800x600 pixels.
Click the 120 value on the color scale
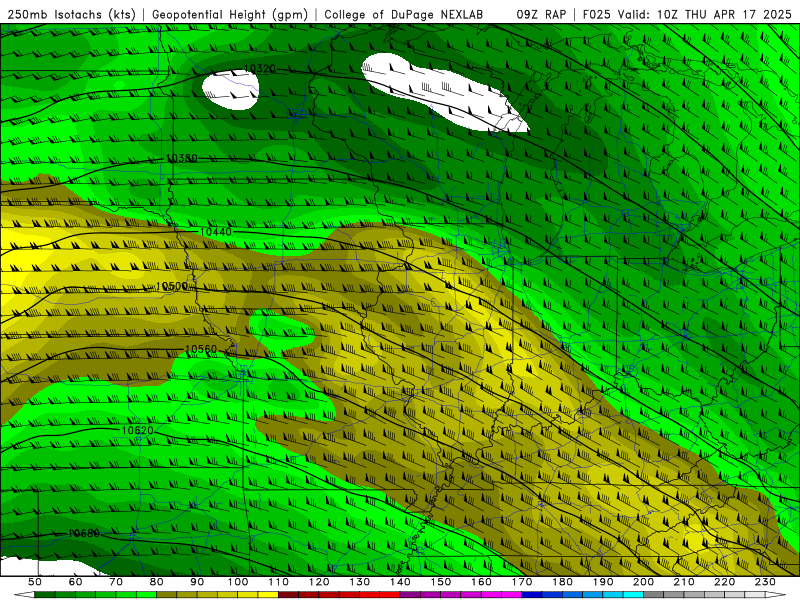tap(319, 582)
